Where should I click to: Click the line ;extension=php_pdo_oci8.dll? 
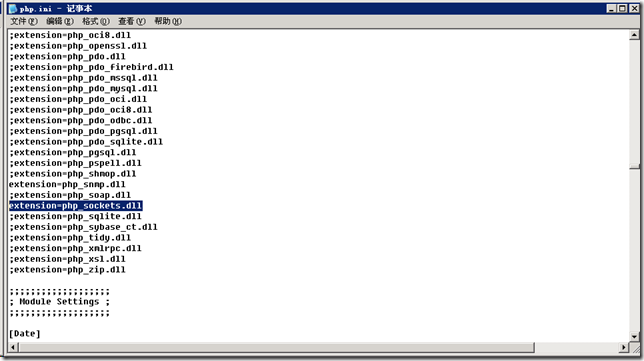tap(80, 110)
